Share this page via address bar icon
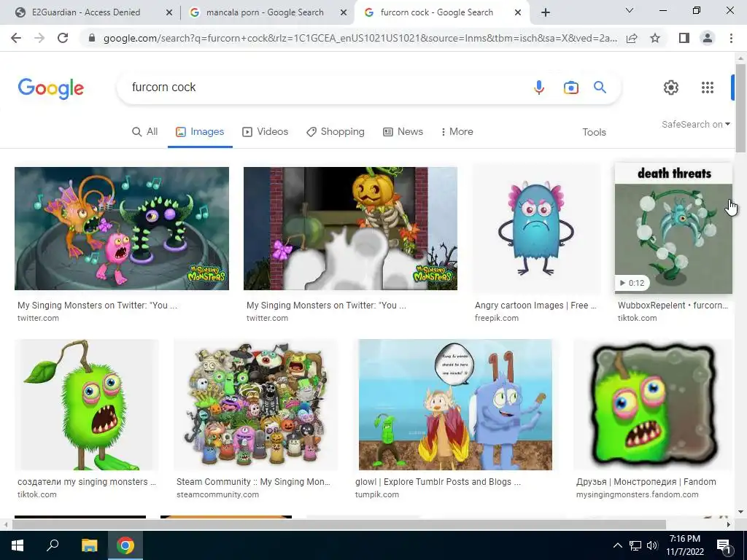Image resolution: width=747 pixels, height=560 pixels. pos(632,38)
